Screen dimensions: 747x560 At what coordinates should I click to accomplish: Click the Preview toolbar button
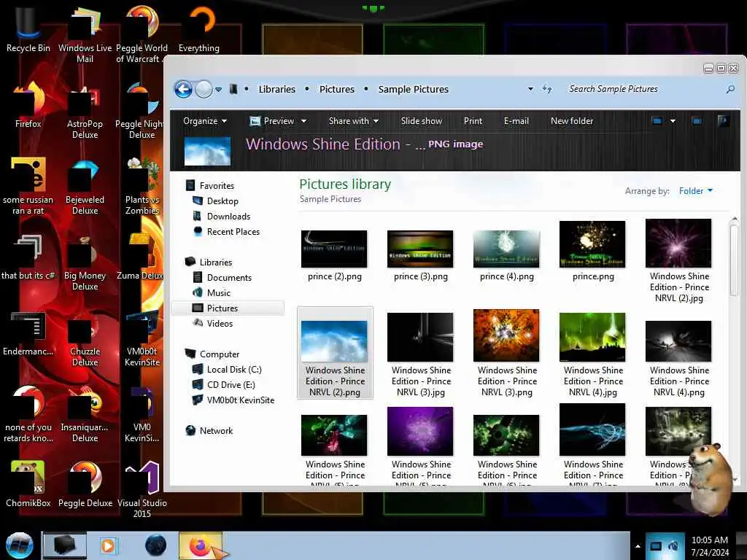click(x=272, y=121)
